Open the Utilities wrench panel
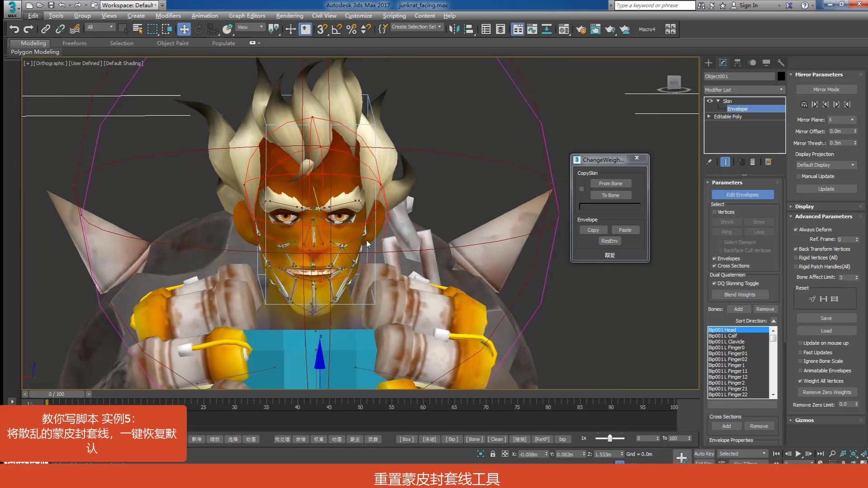The width and height of the screenshot is (868, 488). tap(781, 63)
